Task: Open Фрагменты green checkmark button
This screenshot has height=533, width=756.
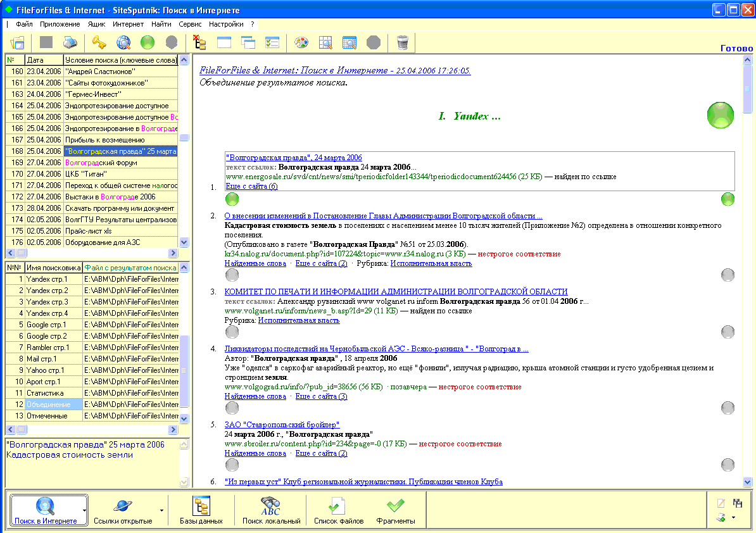Action: pos(395,510)
